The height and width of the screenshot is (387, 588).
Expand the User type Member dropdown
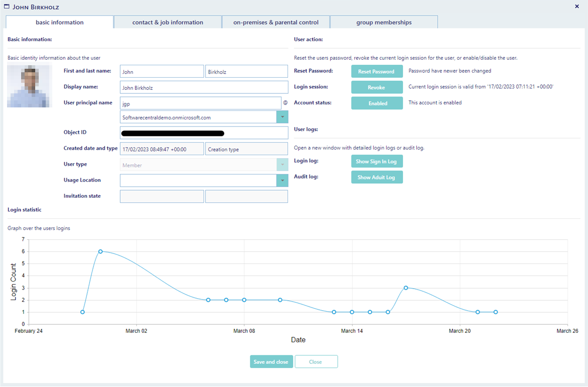click(x=282, y=165)
